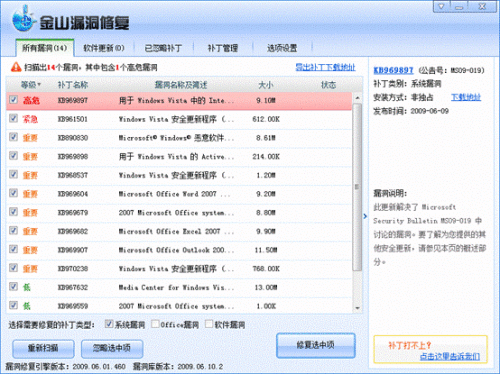
Task: Uncheck the KB961501 patch checkbox
Action: 13,118
